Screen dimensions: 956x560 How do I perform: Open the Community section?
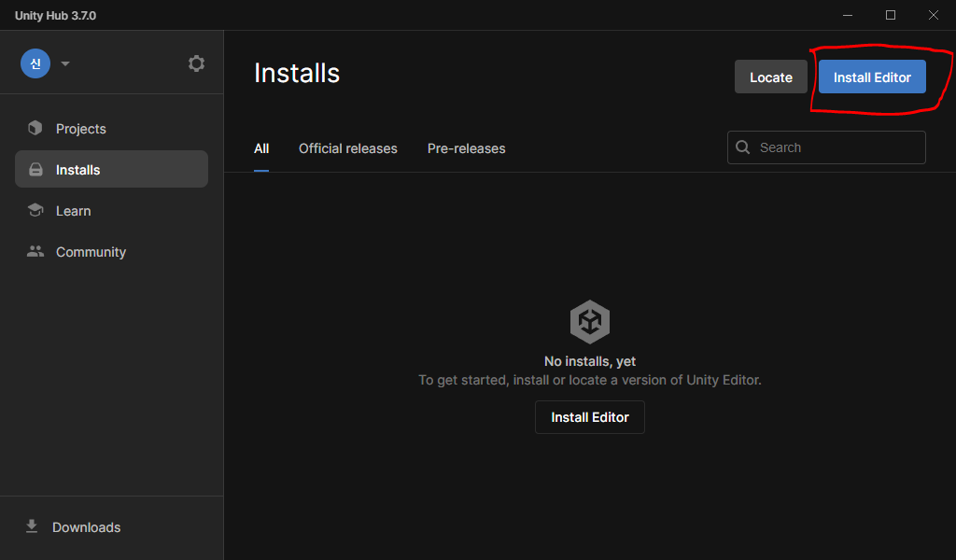91,252
